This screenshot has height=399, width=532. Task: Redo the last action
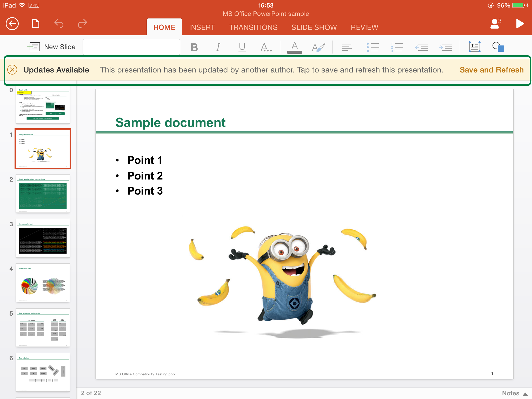pyautogui.click(x=82, y=24)
